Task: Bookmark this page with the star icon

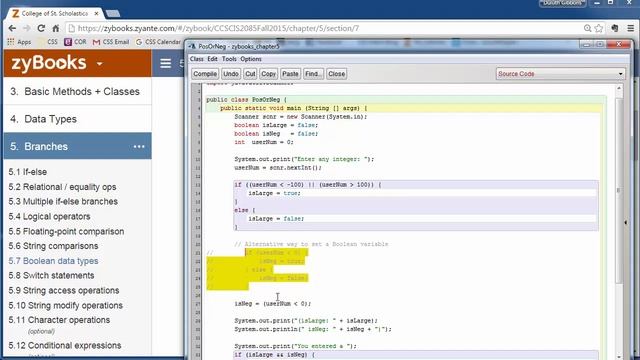Action: pyautogui.click(x=599, y=28)
